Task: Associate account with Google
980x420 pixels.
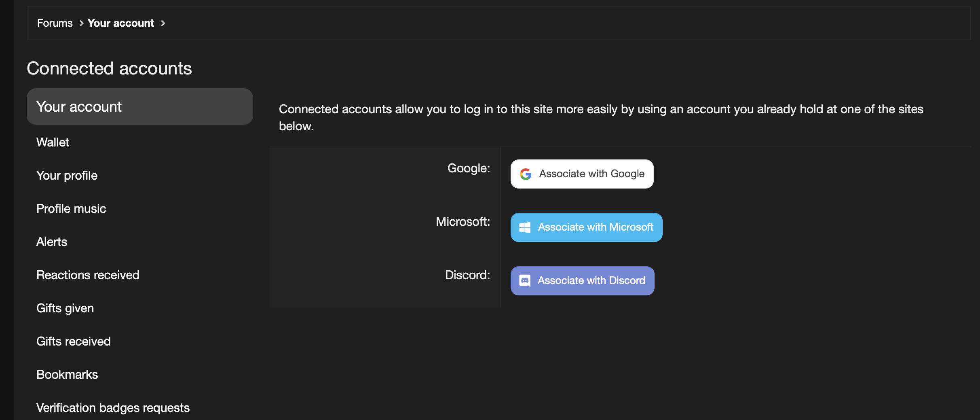Action: (x=582, y=174)
